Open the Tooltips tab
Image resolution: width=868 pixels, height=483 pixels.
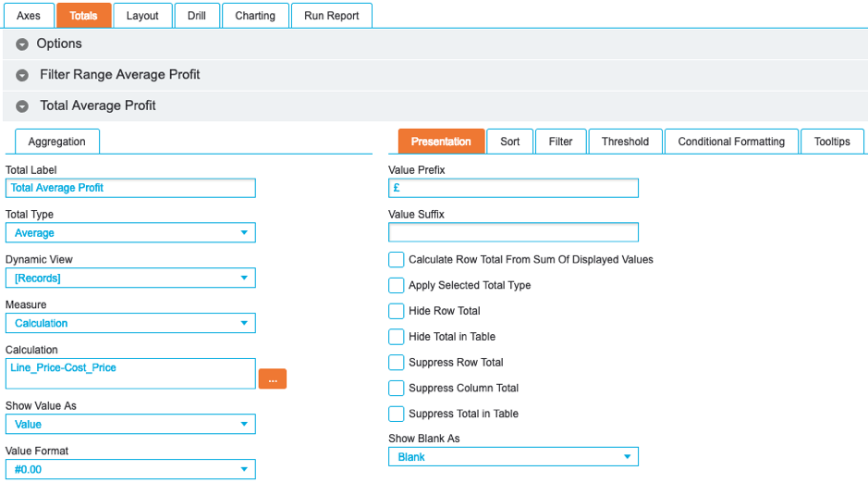click(x=832, y=142)
